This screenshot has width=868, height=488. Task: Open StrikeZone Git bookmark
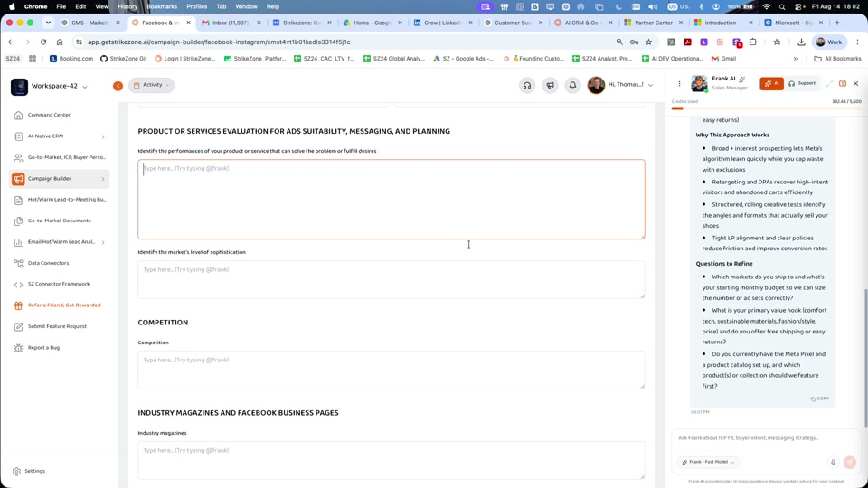[x=124, y=59]
